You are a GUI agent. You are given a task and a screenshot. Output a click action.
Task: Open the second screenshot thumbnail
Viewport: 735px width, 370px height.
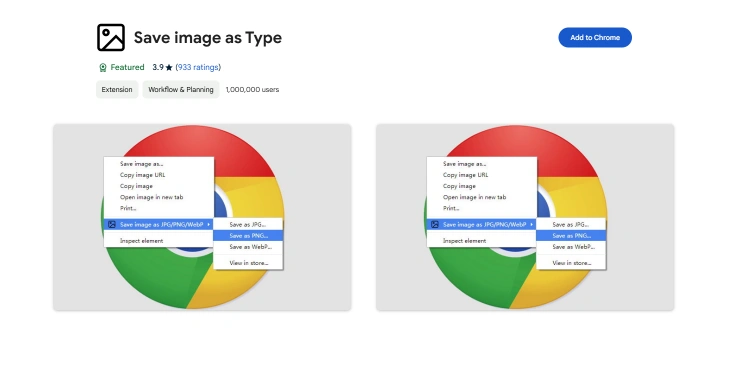tap(525, 217)
